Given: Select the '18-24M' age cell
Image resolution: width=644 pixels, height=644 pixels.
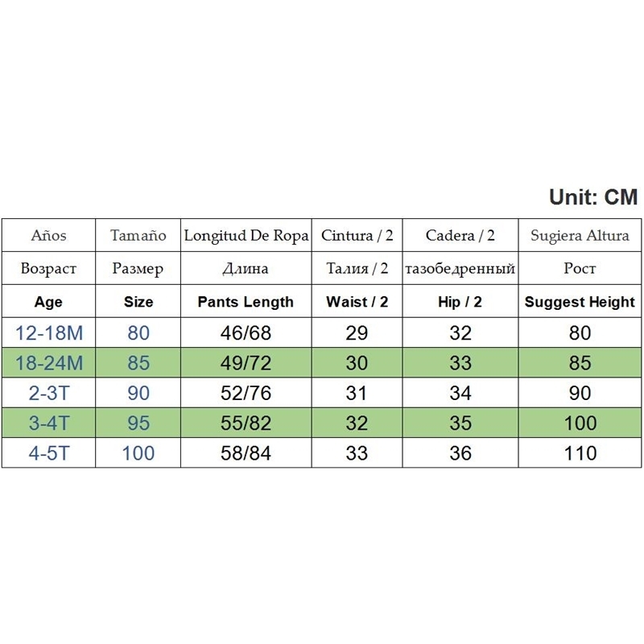Looking at the screenshot, I should tap(48, 363).
